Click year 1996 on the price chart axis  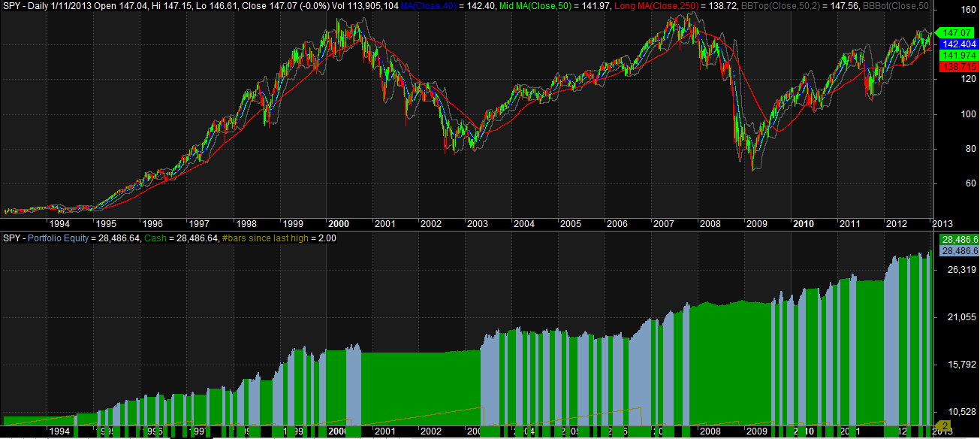point(152,224)
